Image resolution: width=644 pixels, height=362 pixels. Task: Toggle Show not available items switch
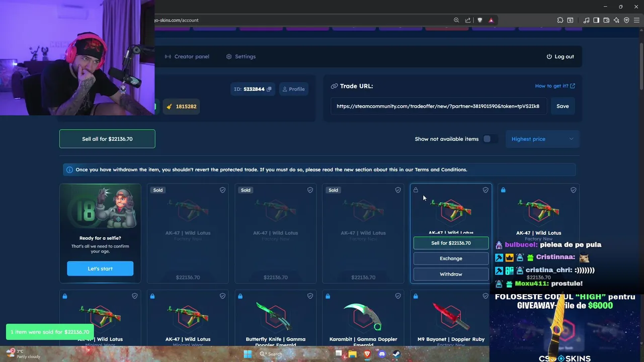tap(490, 139)
